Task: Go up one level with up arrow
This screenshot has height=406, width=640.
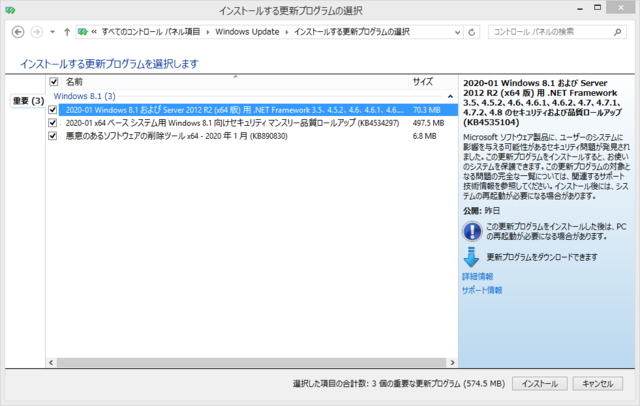Action: (x=67, y=32)
